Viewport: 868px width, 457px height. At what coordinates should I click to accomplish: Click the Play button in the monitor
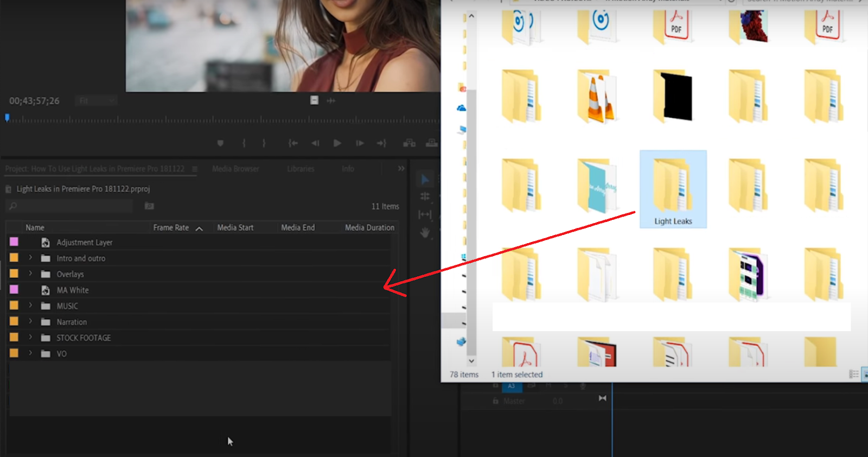[x=337, y=143]
